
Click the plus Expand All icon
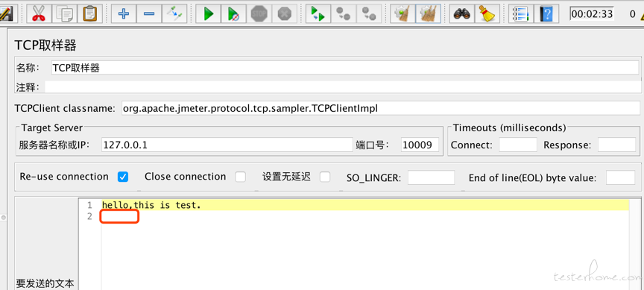click(x=123, y=13)
